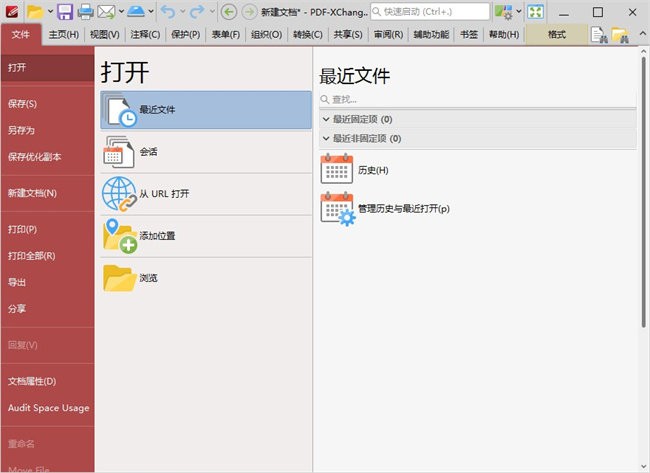The height and width of the screenshot is (473, 650).
Task: Open the 浏览 browse folder option
Action: click(206, 278)
